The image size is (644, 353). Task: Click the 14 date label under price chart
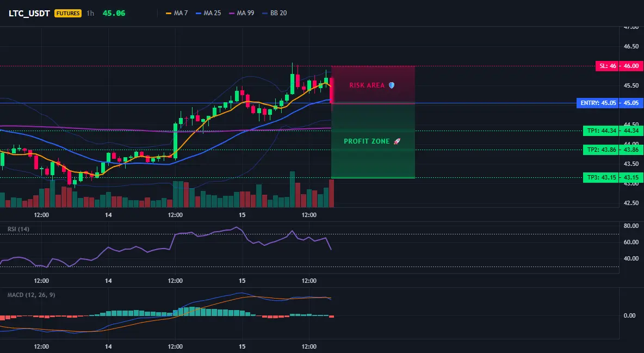(108, 215)
